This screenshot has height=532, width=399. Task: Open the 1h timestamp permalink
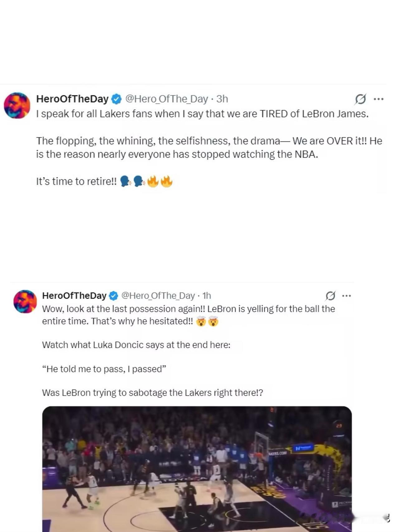coord(207,296)
